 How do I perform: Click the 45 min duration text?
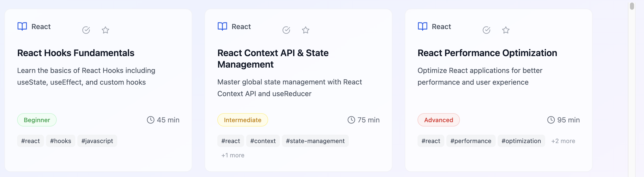pyautogui.click(x=168, y=120)
